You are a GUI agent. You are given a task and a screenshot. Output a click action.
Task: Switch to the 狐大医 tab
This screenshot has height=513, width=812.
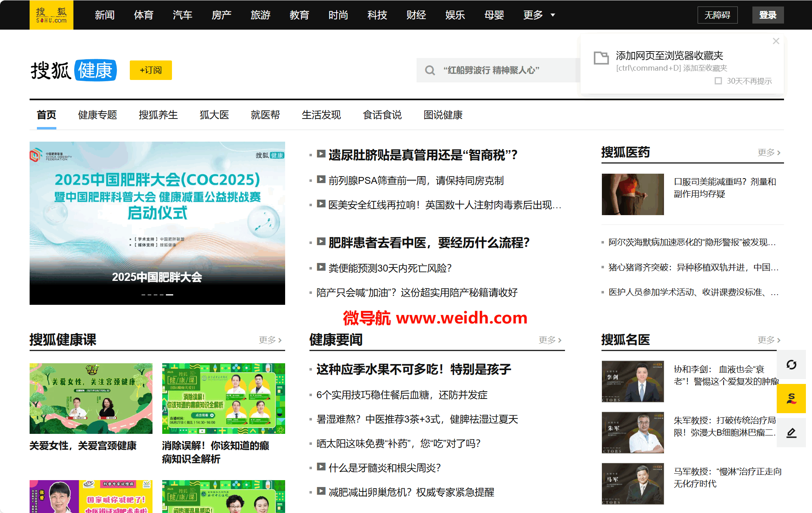[214, 115]
